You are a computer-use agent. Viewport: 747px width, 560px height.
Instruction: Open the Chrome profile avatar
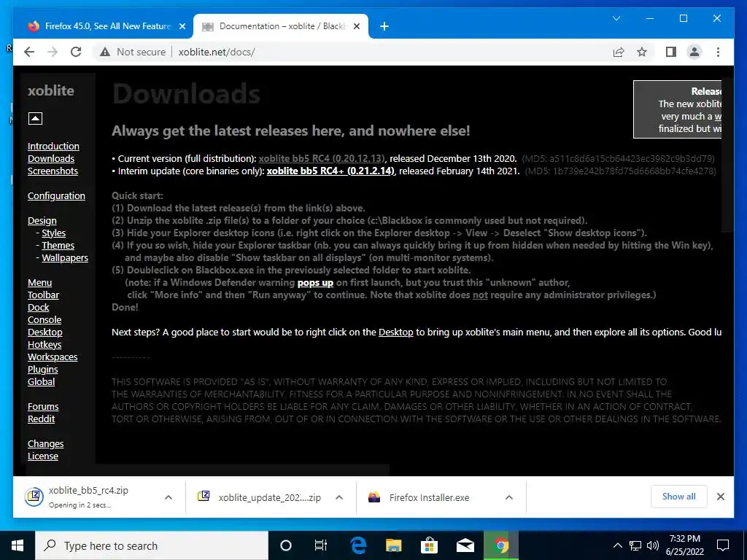[x=694, y=52]
